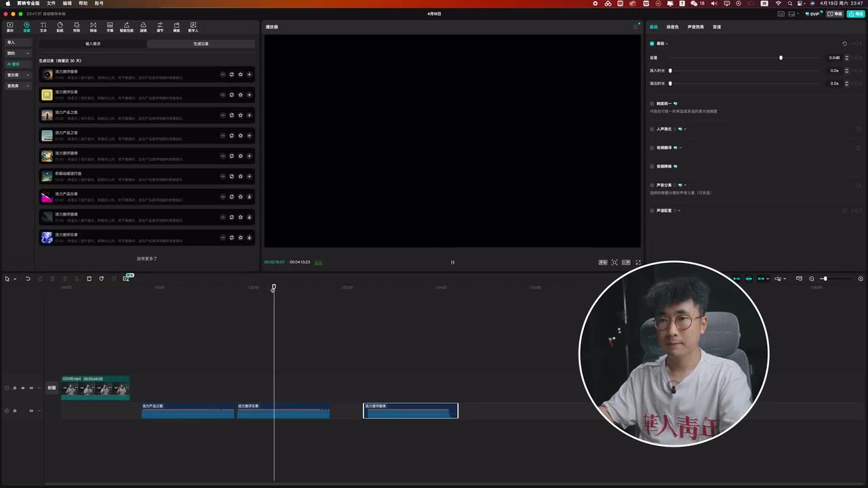Toggle visibility eye of the video track
Viewport: 868px width, 488px height.
[22, 388]
